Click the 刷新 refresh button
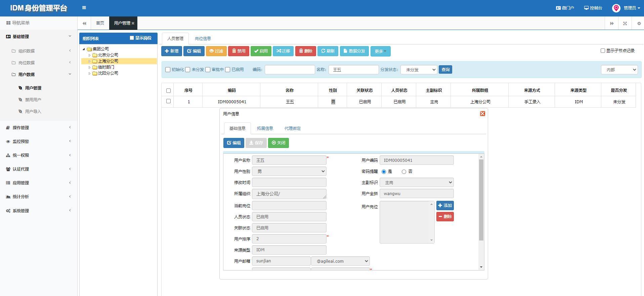The height and width of the screenshot is (296, 644). (328, 51)
